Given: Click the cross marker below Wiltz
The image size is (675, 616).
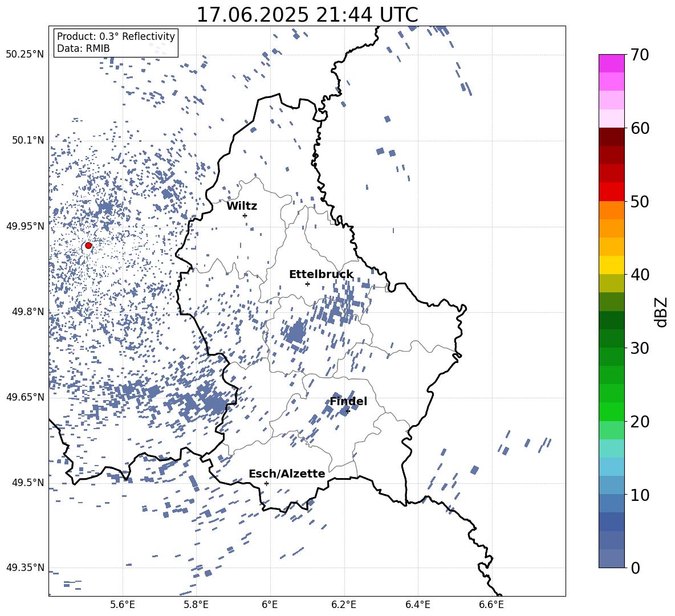Looking at the screenshot, I should [x=245, y=215].
